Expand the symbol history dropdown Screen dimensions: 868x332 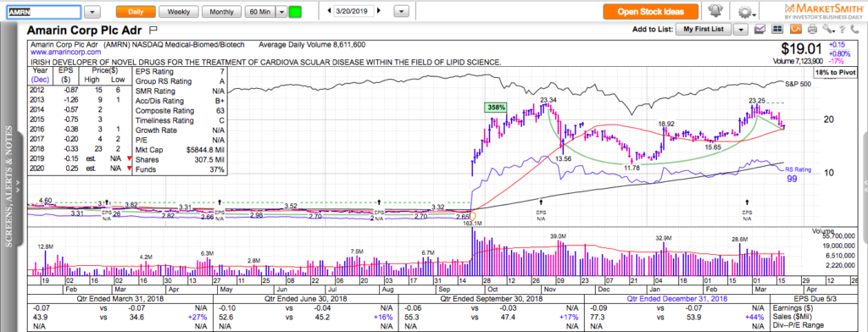[x=92, y=12]
